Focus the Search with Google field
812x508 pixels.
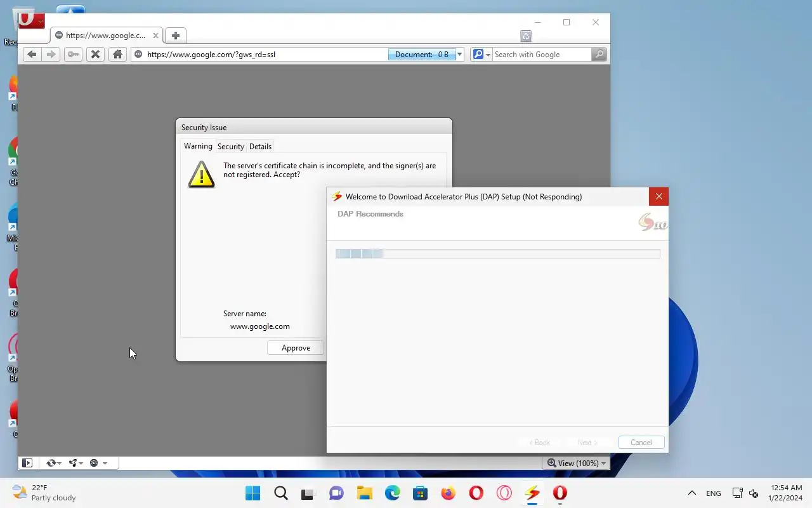coord(542,55)
